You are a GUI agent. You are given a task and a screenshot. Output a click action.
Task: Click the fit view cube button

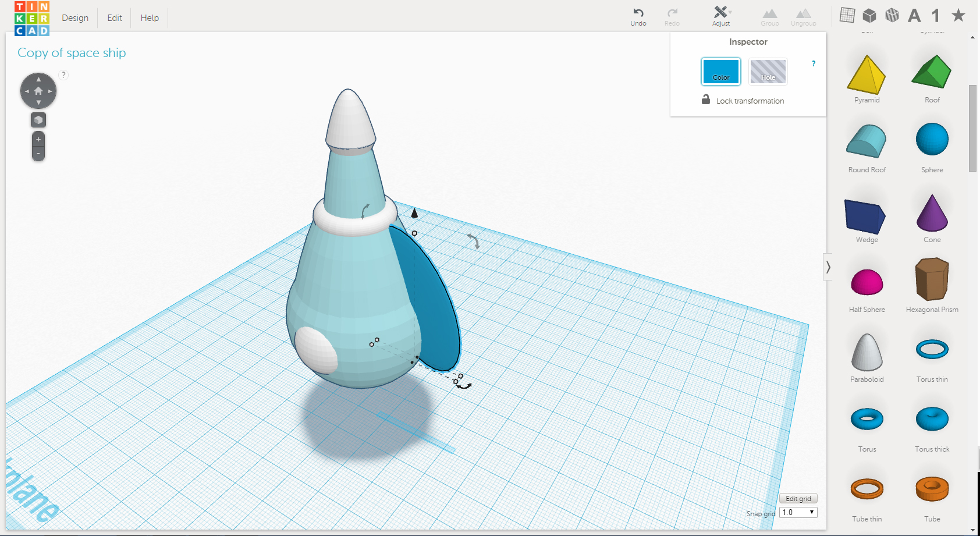click(x=38, y=120)
